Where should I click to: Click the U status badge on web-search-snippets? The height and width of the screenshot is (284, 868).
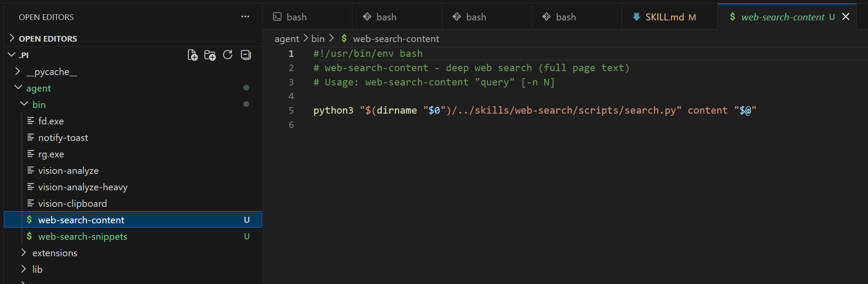point(247,236)
